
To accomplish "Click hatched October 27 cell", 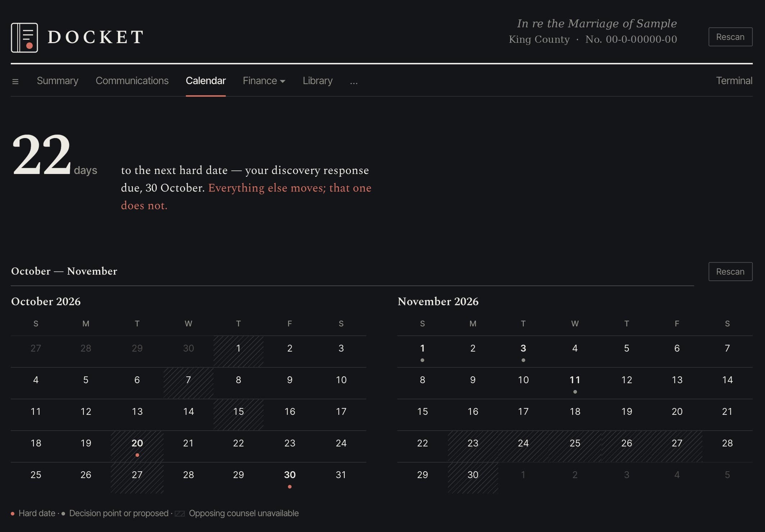I will pos(137,478).
